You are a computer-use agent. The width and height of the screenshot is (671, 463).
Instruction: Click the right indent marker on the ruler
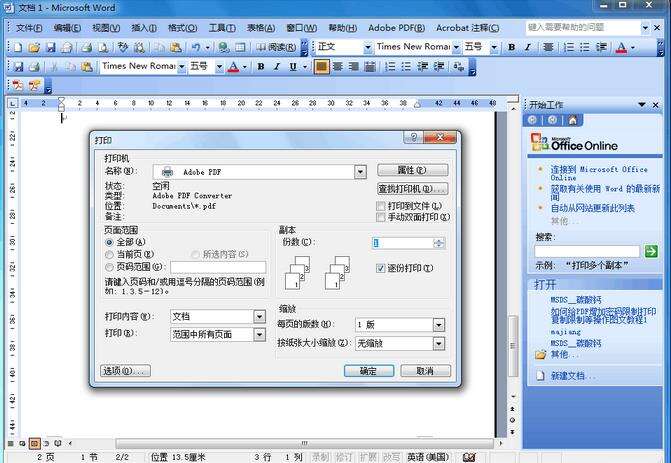(x=417, y=104)
